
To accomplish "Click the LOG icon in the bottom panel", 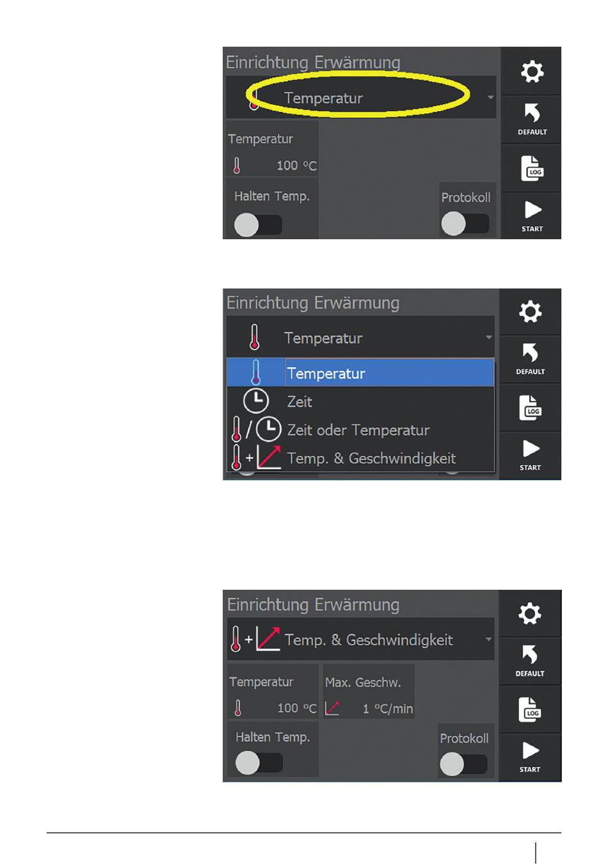I will click(530, 709).
